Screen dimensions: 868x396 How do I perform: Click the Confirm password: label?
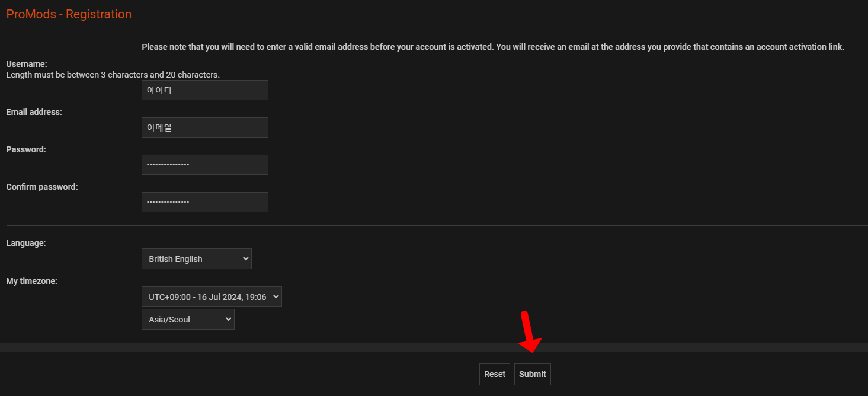pyautogui.click(x=42, y=187)
